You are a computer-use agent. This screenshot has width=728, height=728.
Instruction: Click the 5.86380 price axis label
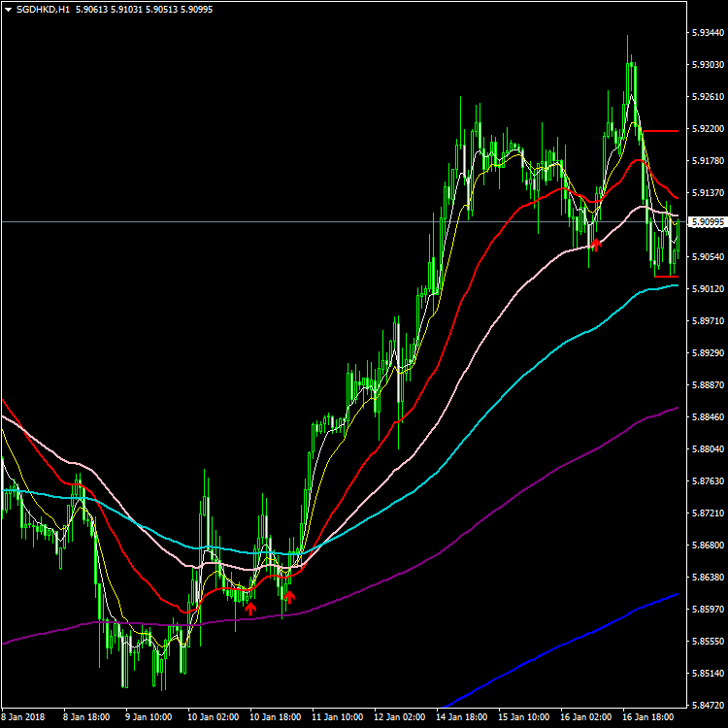pos(708,578)
